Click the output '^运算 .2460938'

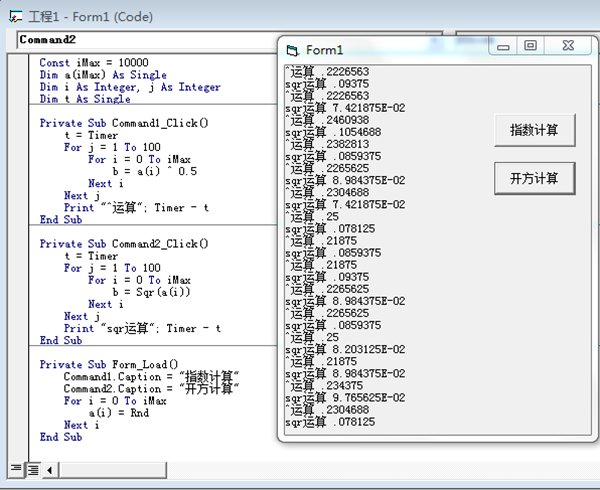tap(328, 120)
